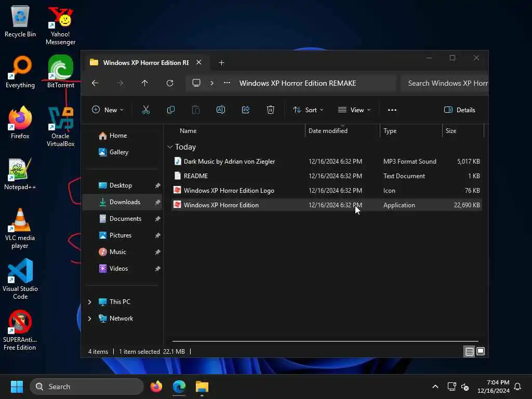Click the breadcrumb chevron after the PC icon
The height and width of the screenshot is (399, 532).
212,83
